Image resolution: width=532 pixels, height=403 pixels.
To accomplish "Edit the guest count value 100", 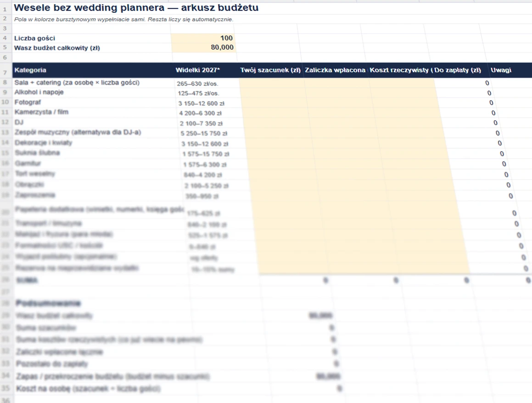I will (x=203, y=38).
